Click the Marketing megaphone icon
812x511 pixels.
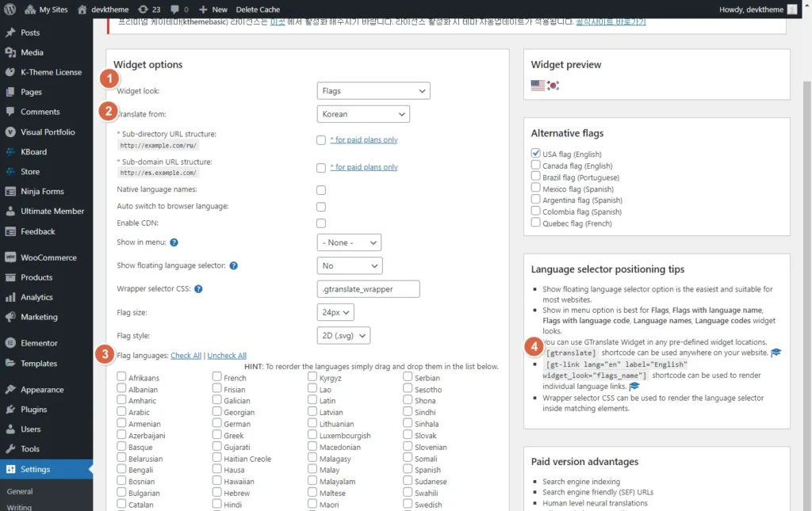pyautogui.click(x=10, y=317)
